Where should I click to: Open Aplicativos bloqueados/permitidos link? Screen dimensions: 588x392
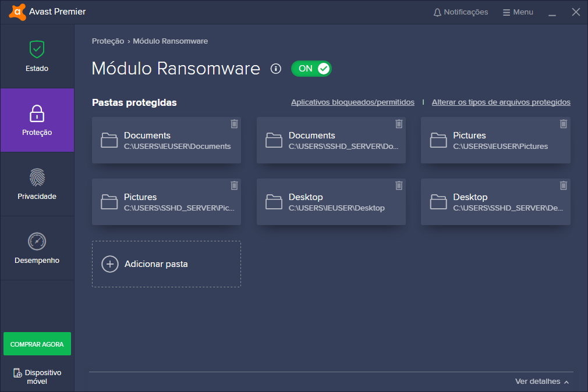point(353,102)
